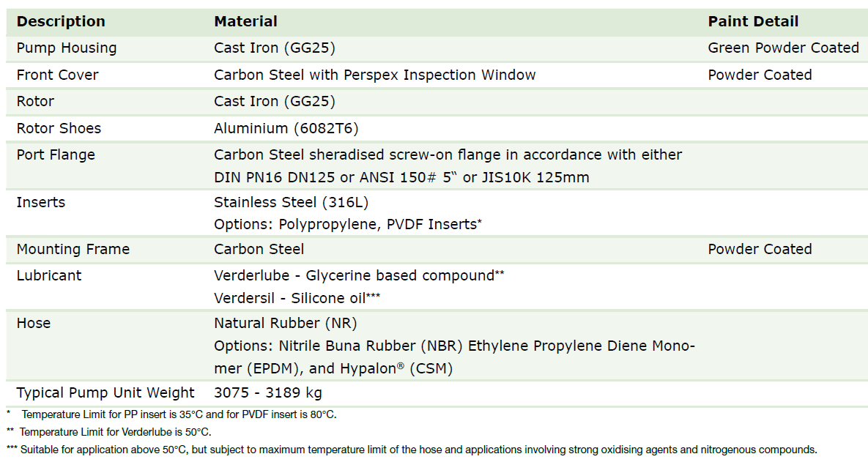
Task: Click the Paint Detail column header
Action: pos(753,22)
